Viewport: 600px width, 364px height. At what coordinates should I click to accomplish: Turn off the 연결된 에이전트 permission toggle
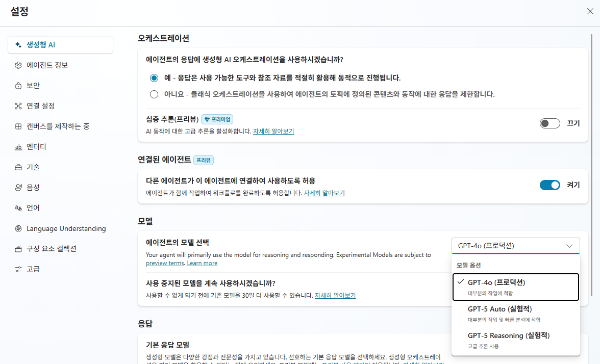click(549, 185)
